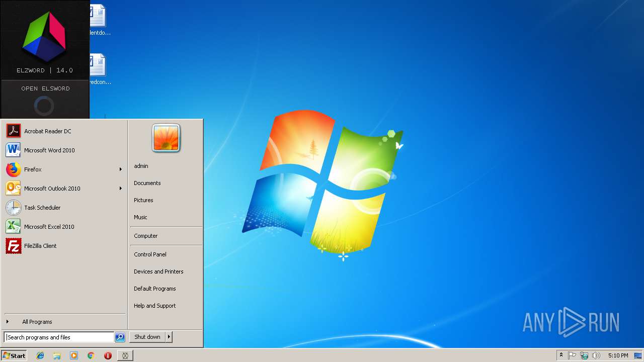Image resolution: width=644 pixels, height=362 pixels.
Task: Open the admin personal folder
Action: tap(166, 166)
